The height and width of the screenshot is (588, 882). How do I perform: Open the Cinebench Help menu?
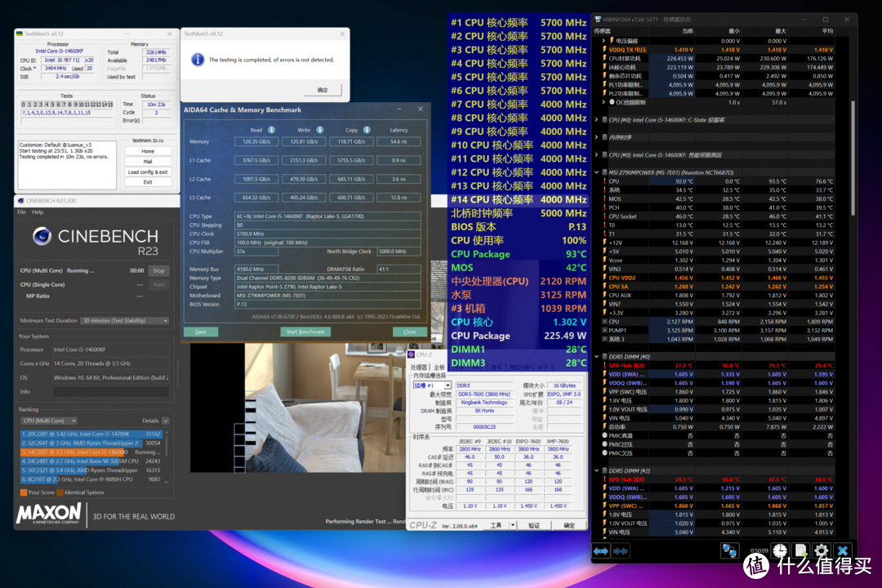pyautogui.click(x=38, y=212)
